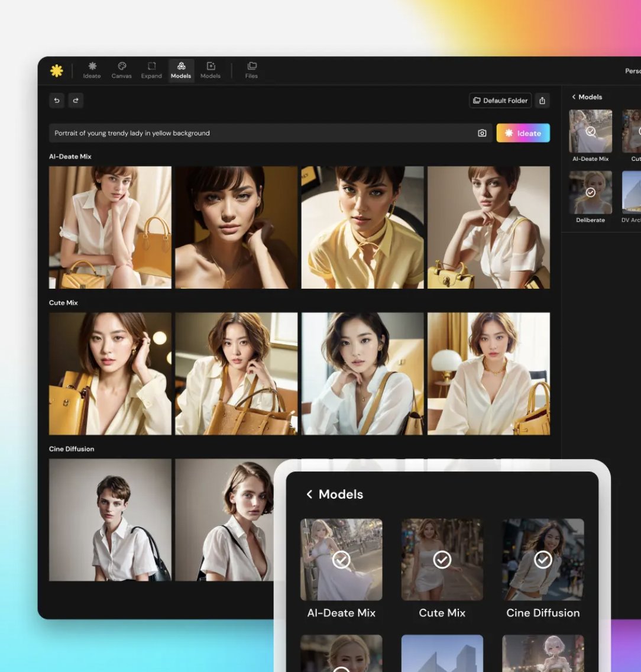Open first AI-Deate Mix image with handbags
The width and height of the screenshot is (641, 672).
point(110,227)
